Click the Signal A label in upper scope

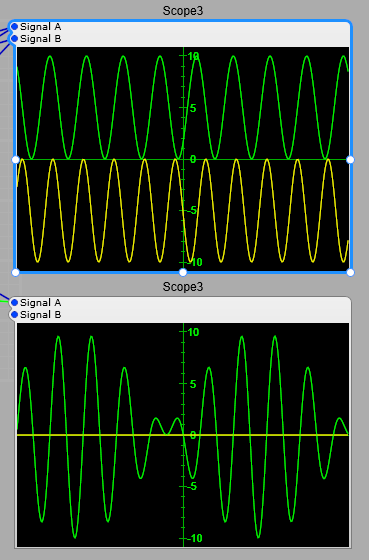[x=40, y=27]
